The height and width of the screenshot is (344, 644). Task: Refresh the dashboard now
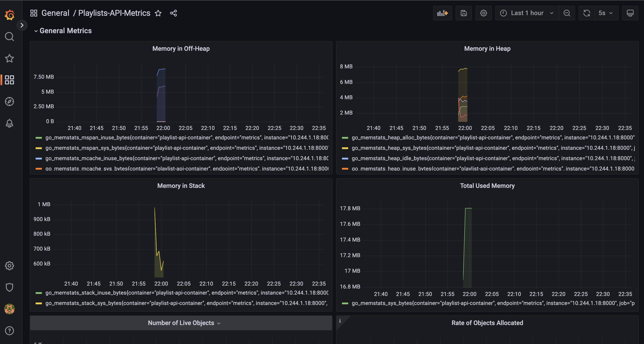click(x=587, y=13)
